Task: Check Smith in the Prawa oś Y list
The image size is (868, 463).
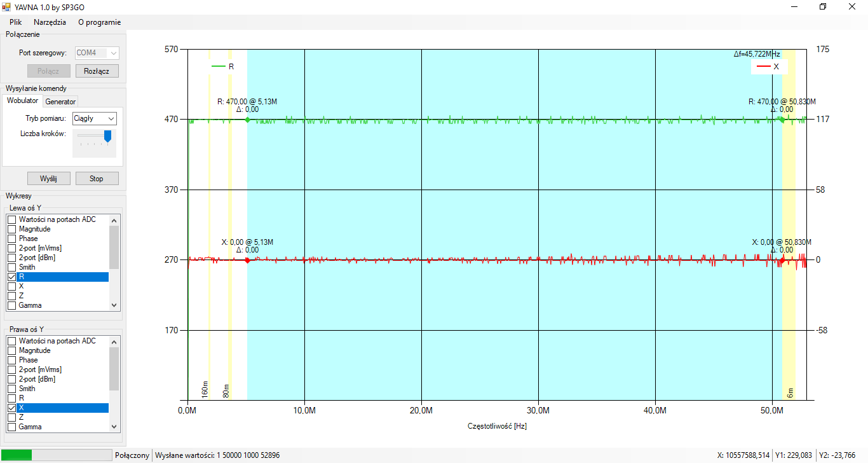Action: tap(11, 389)
